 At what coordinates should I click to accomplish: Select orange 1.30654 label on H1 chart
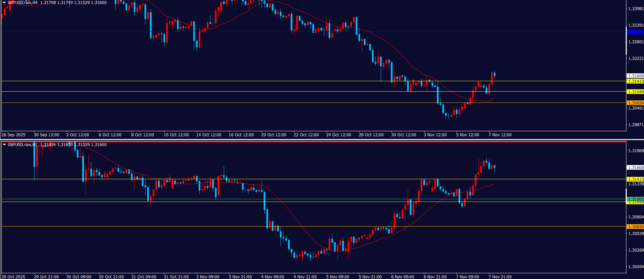pos(635,227)
